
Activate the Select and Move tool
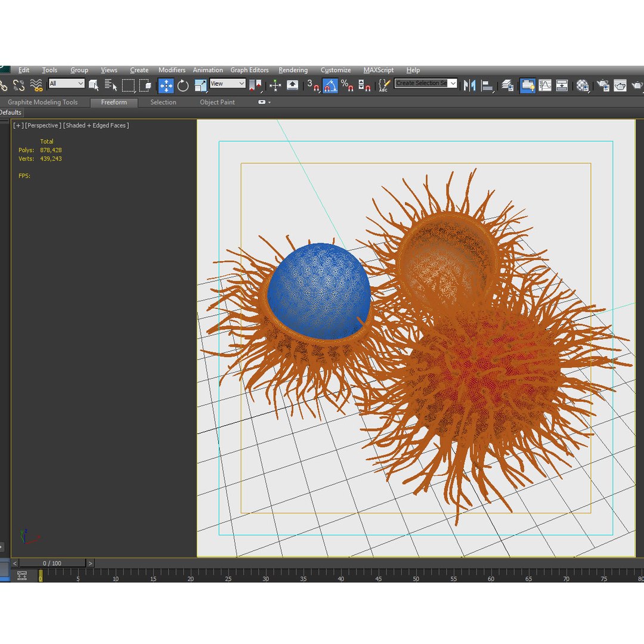[x=166, y=85]
